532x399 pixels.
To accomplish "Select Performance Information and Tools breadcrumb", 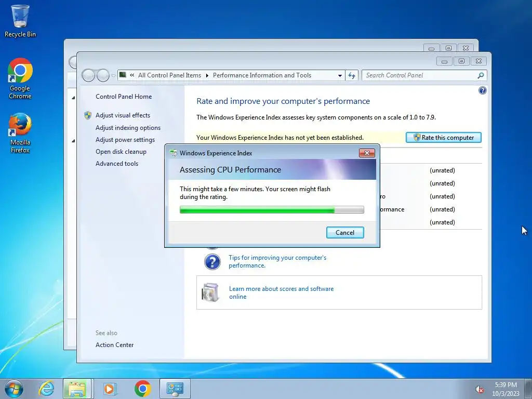I will [x=262, y=75].
